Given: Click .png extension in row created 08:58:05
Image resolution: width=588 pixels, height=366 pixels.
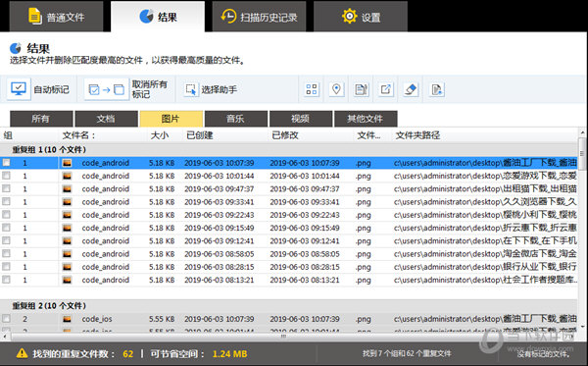Looking at the screenshot, I should (x=363, y=254).
